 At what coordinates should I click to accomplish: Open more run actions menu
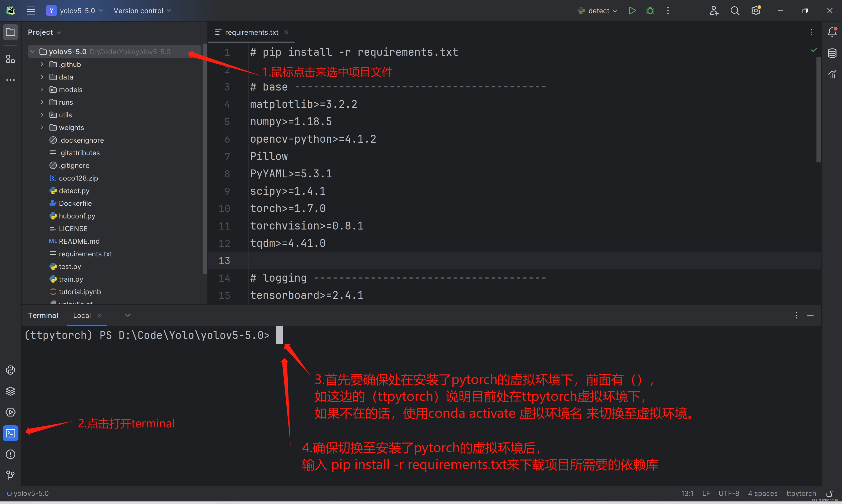point(668,11)
